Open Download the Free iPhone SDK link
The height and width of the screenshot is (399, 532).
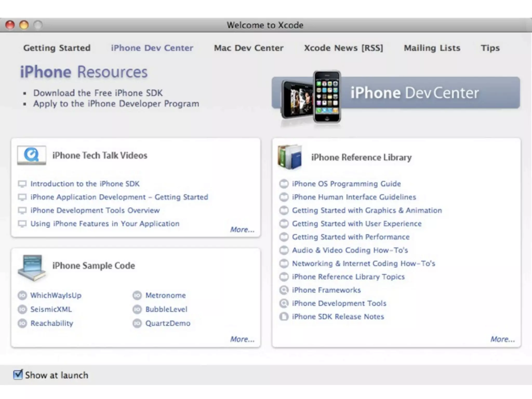point(98,93)
